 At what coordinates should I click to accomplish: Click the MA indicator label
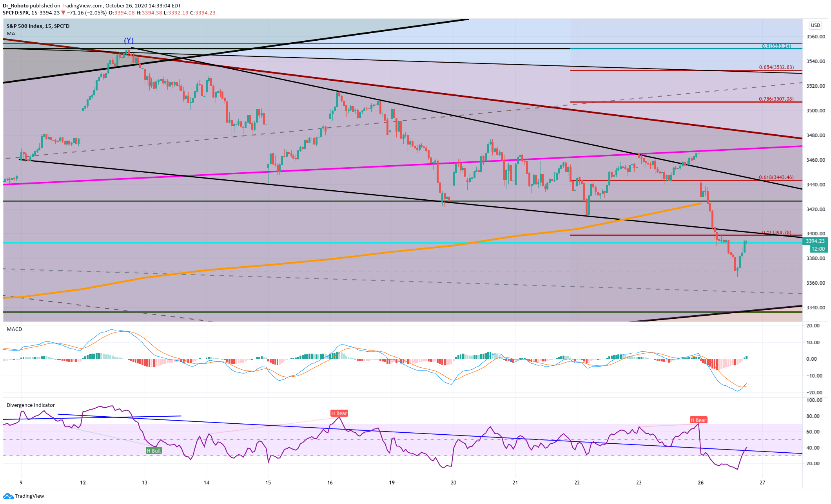coord(11,34)
